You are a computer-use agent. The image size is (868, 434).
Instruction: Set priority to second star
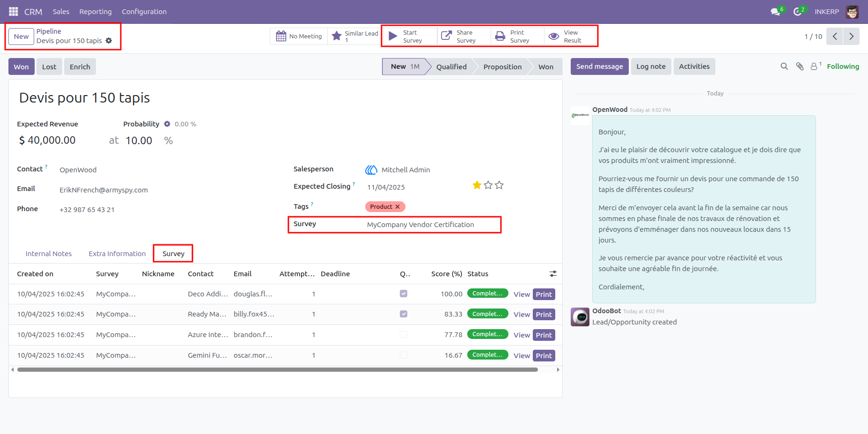pos(488,185)
